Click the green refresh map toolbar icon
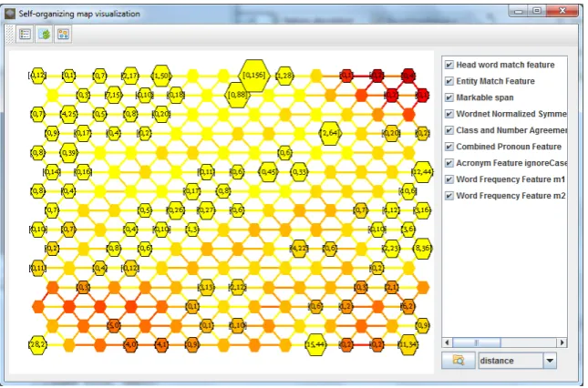This screenshot has height=388, width=588. click(45, 35)
